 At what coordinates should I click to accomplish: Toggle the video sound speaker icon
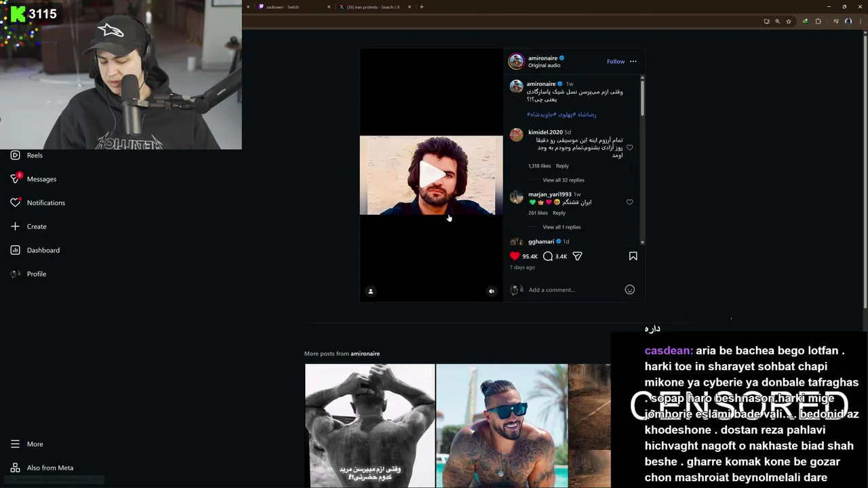[492, 291]
